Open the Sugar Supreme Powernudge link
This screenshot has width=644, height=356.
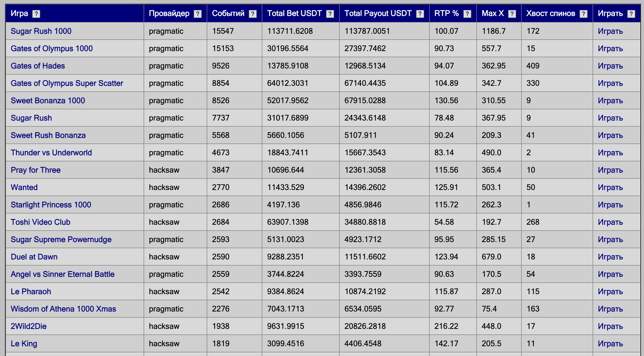[61, 239]
